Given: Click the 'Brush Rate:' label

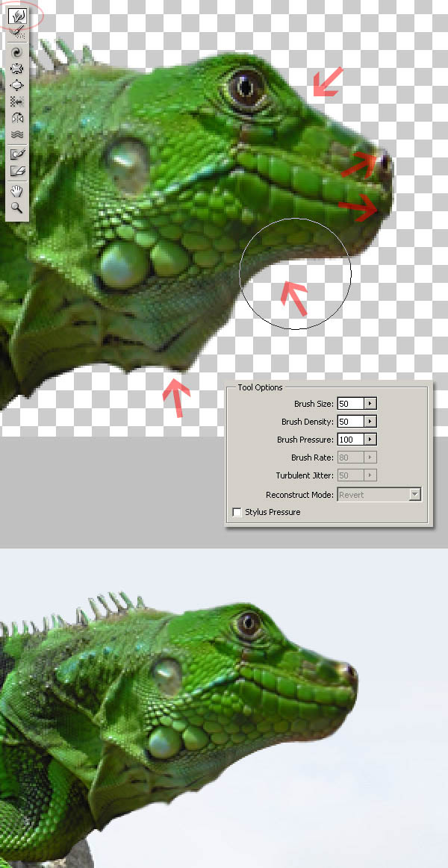Looking at the screenshot, I should click(312, 458).
